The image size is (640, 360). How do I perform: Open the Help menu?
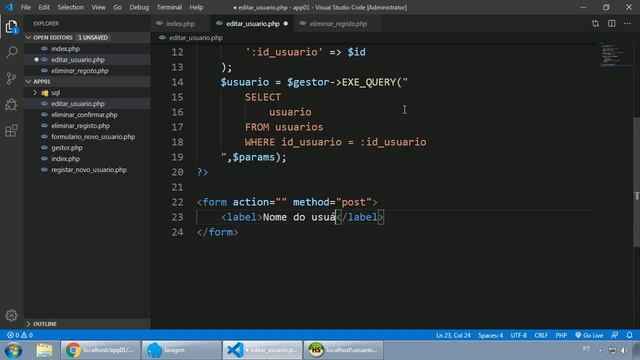[196, 7]
